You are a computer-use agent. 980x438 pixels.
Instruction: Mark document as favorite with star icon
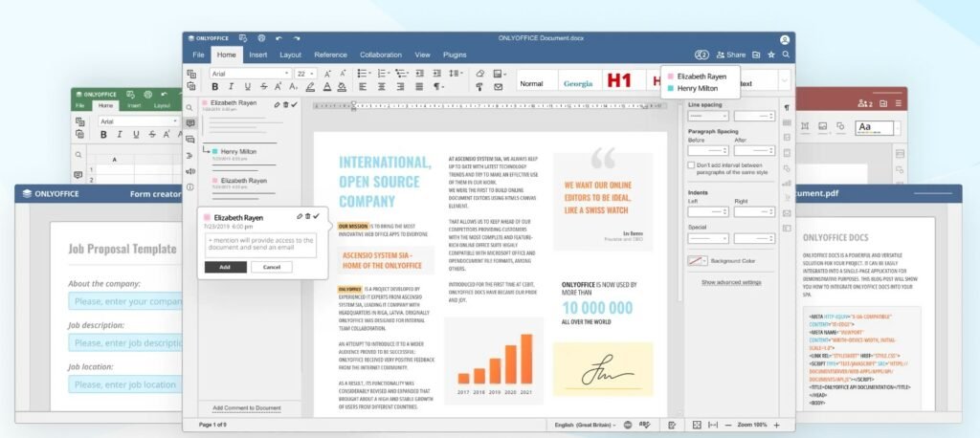(771, 55)
